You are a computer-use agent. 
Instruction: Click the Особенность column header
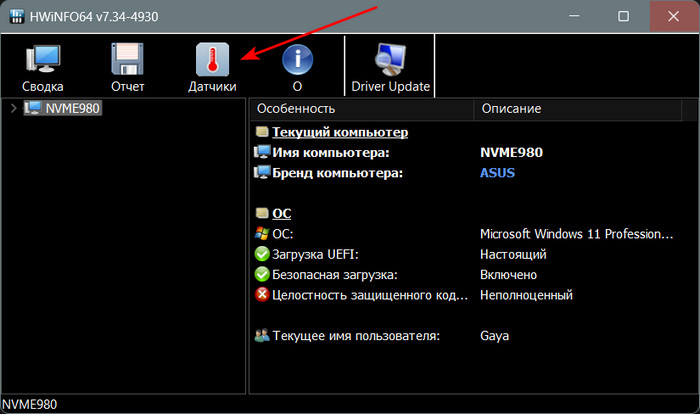(x=362, y=109)
